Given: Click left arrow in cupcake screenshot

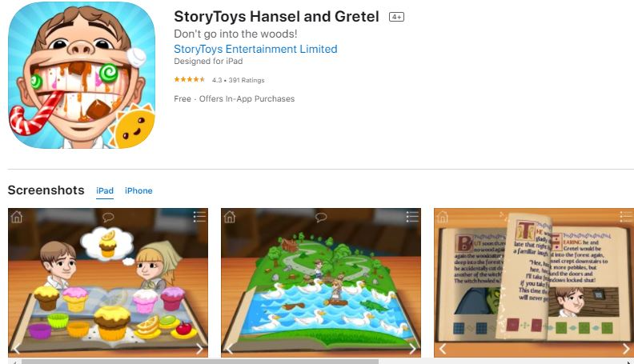Looking at the screenshot, I should click(x=17, y=349).
